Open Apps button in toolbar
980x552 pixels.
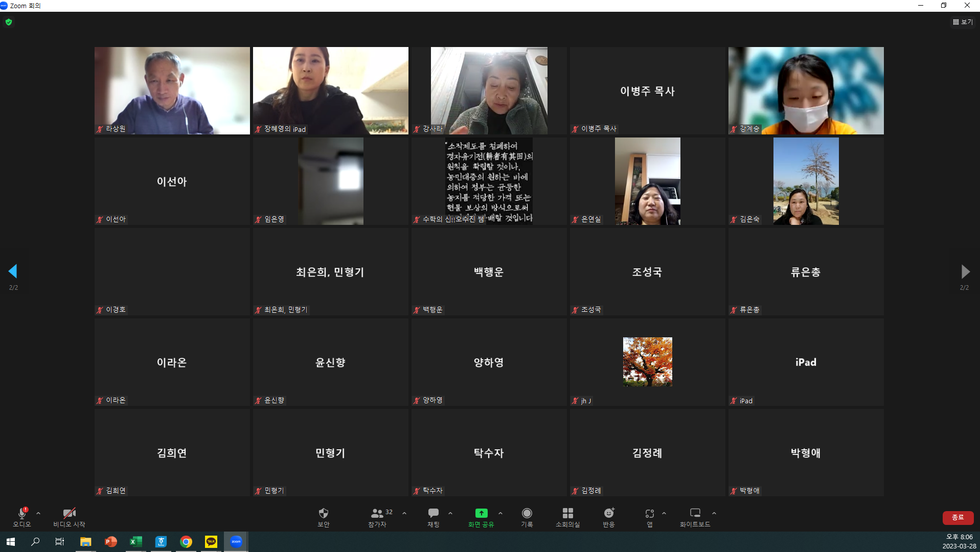tap(650, 517)
